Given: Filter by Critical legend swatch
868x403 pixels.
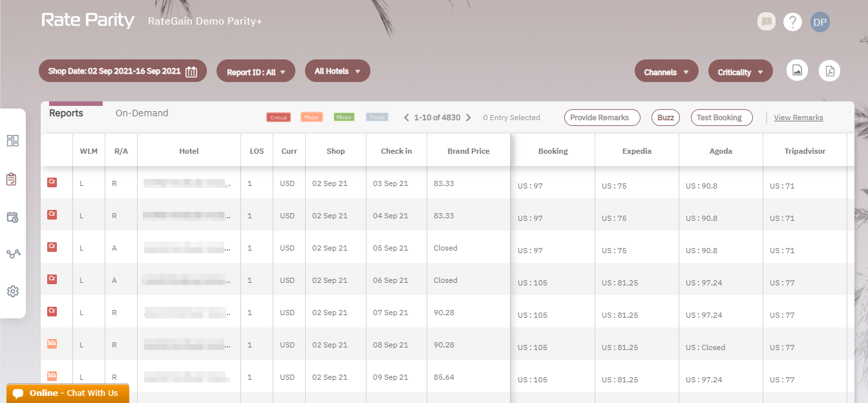Looking at the screenshot, I should [x=279, y=118].
